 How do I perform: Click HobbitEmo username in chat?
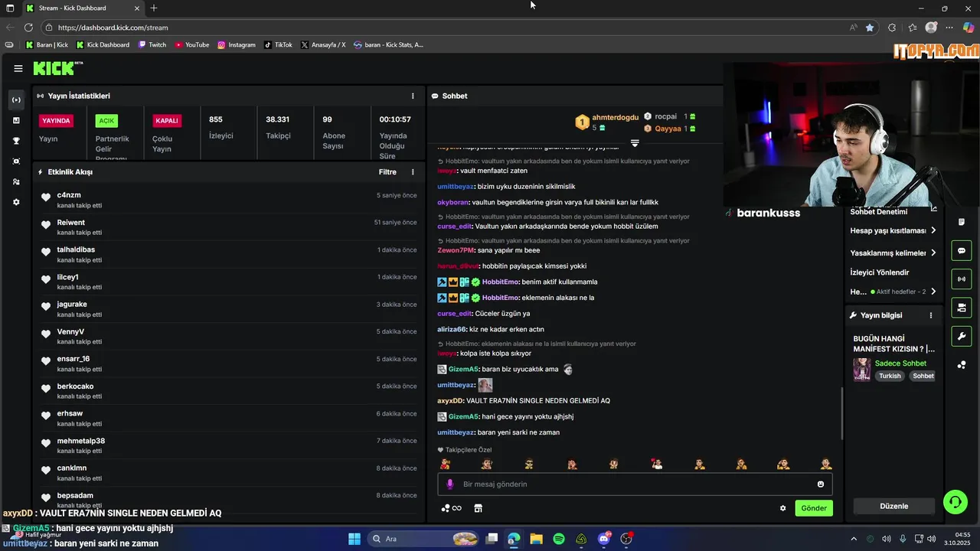coord(500,282)
